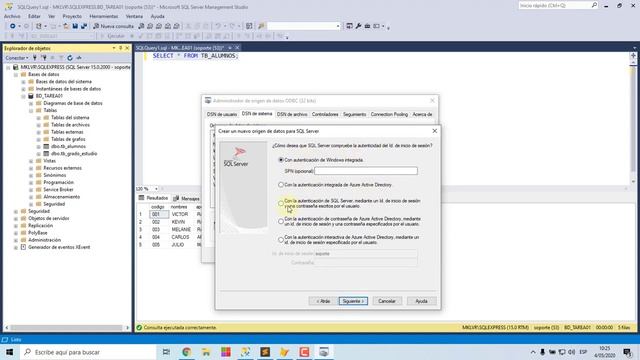Select Windows integrated authentication radio button
Image resolution: width=640 pixels, height=360 pixels.
(281, 160)
